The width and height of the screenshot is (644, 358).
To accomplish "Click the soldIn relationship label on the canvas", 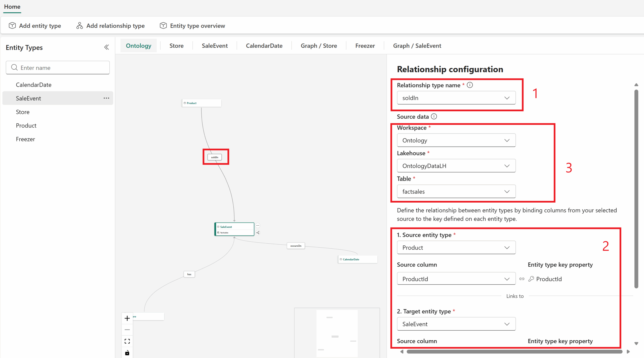I will coord(215,157).
